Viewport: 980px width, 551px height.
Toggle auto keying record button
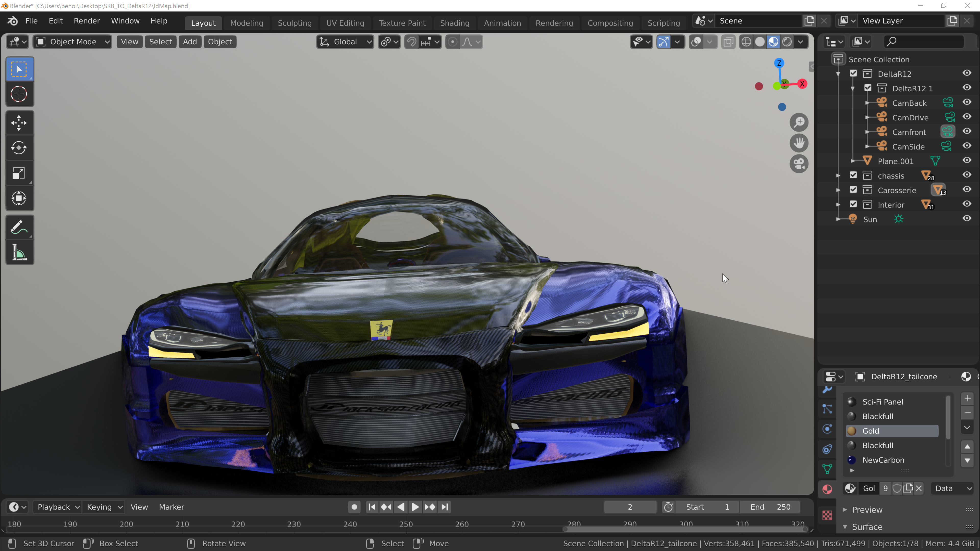(x=354, y=507)
